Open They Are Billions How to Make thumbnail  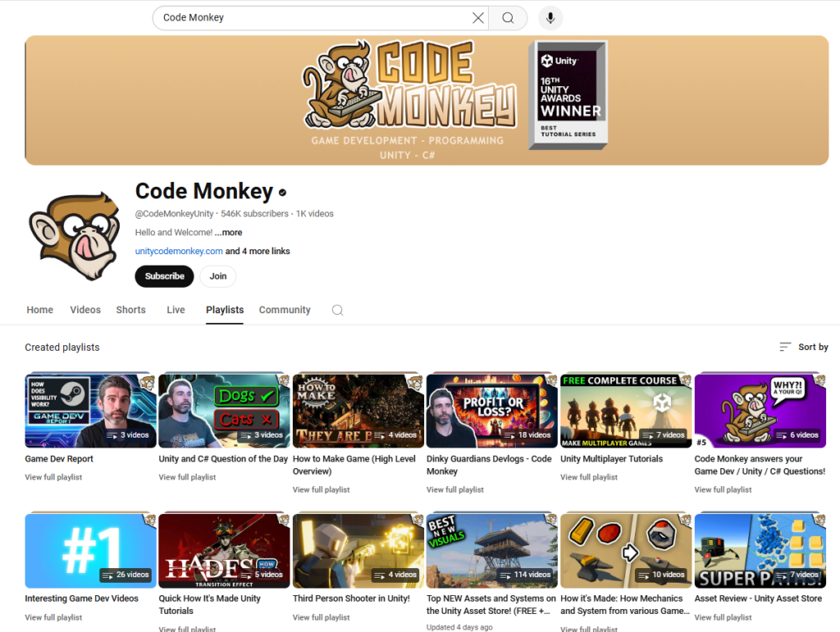click(358, 411)
